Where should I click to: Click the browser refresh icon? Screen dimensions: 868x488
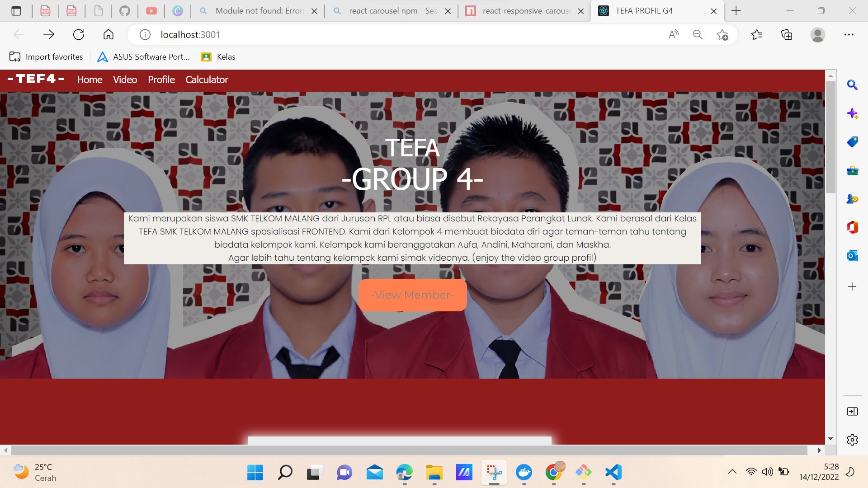coord(79,34)
